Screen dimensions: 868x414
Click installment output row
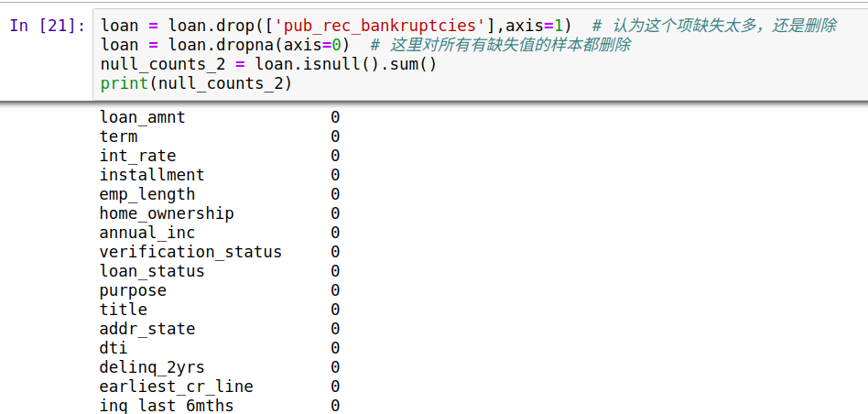coord(220,175)
